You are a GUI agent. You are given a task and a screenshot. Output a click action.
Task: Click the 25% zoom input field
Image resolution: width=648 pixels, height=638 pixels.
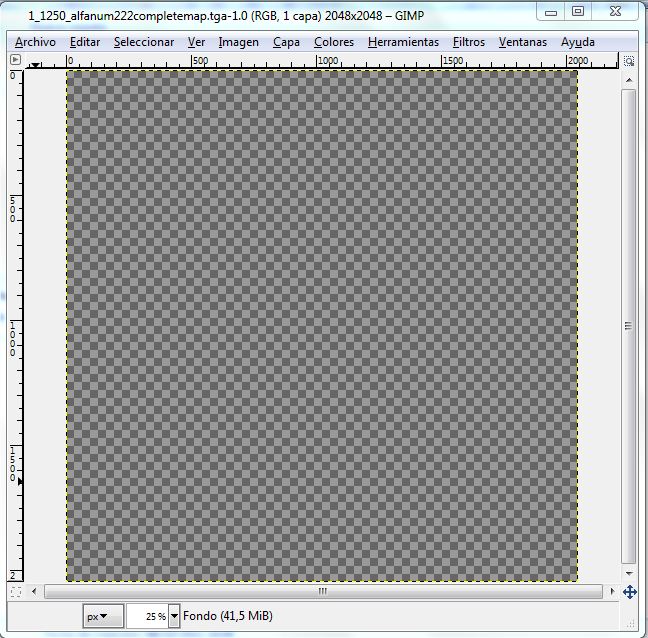tap(148, 617)
